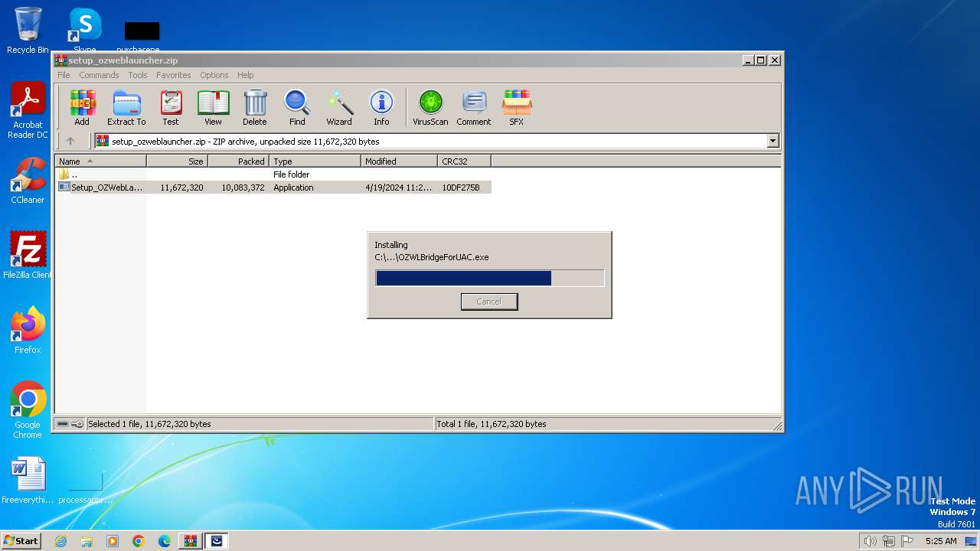This screenshot has height=551, width=980.
Task: Click the Add toolbar icon
Action: click(82, 108)
